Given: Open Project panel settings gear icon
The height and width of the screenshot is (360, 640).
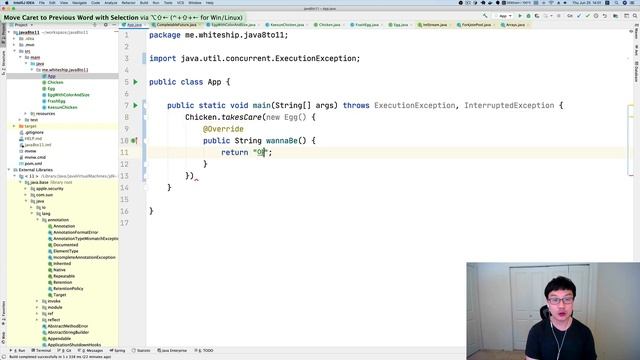Looking at the screenshot, I should (x=105, y=25).
